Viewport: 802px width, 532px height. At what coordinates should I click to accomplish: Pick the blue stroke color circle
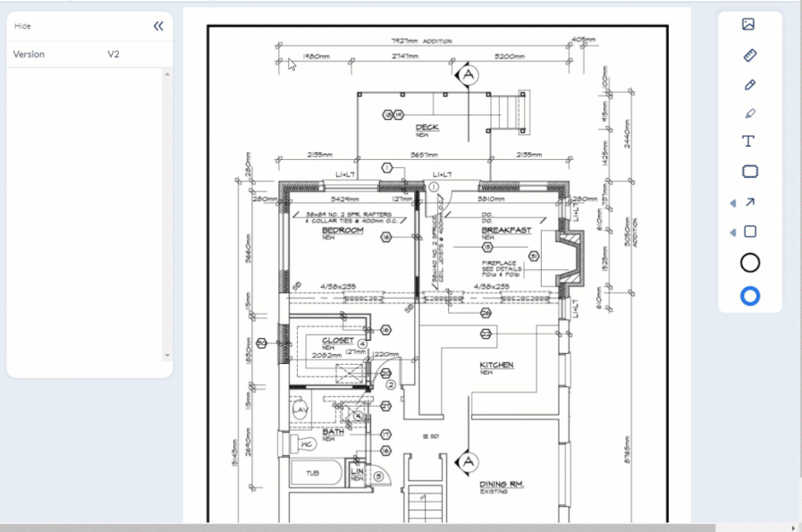[750, 296]
